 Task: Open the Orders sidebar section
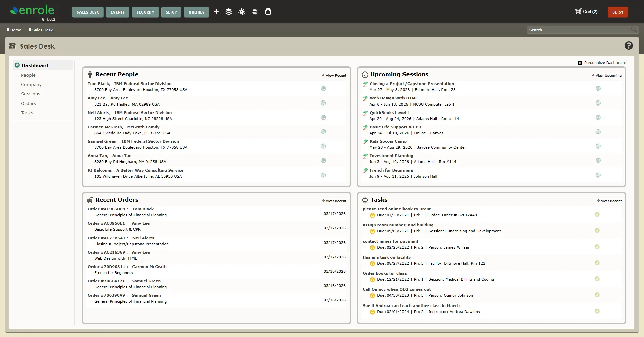tap(29, 103)
